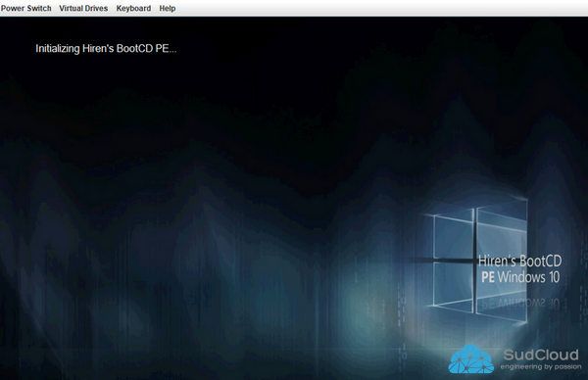The height and width of the screenshot is (380, 588).
Task: Open the Keyboard menu
Action: pyautogui.click(x=133, y=8)
